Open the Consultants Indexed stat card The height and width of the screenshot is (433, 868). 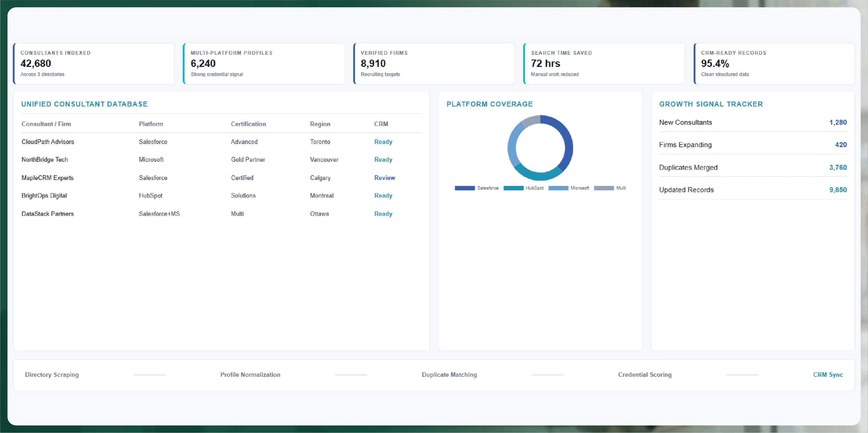point(94,63)
